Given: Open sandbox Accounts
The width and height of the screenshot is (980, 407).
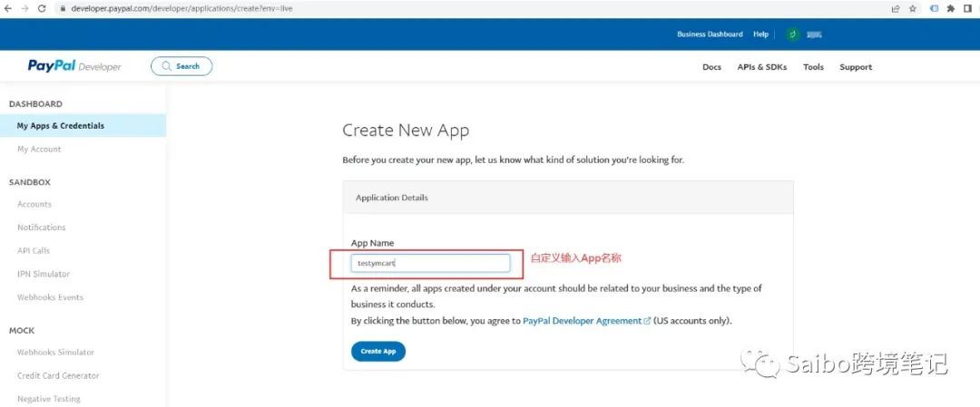Looking at the screenshot, I should click(34, 204).
